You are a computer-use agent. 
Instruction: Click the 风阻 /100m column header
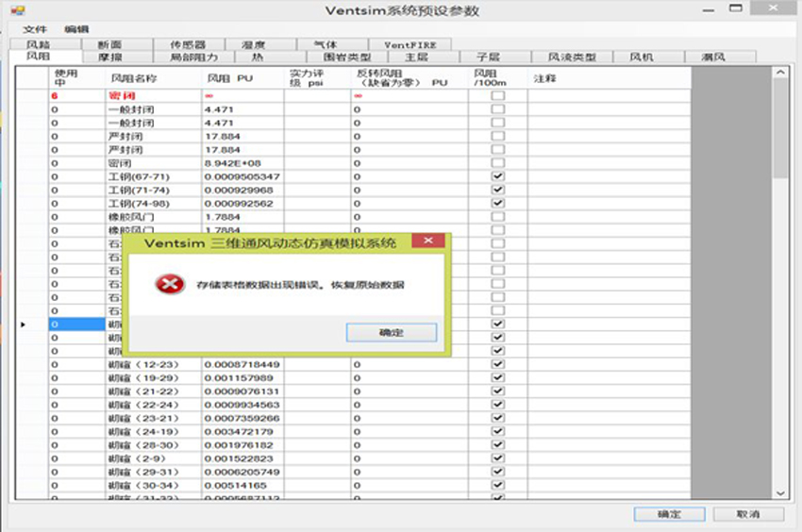point(498,78)
